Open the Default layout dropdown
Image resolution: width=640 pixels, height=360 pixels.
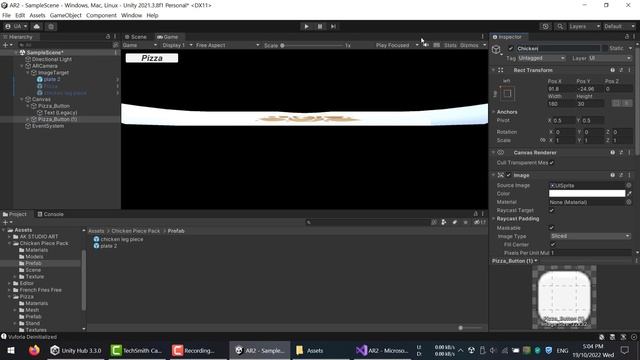pos(619,27)
